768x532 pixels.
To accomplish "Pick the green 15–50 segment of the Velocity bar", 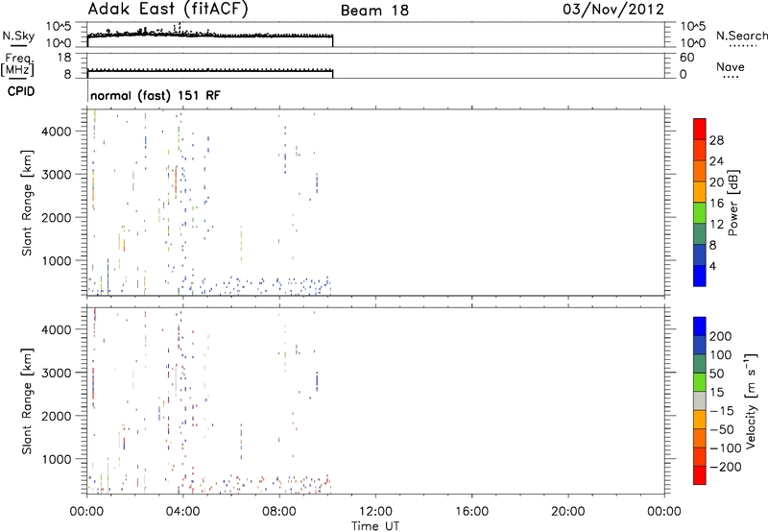I will point(700,382).
